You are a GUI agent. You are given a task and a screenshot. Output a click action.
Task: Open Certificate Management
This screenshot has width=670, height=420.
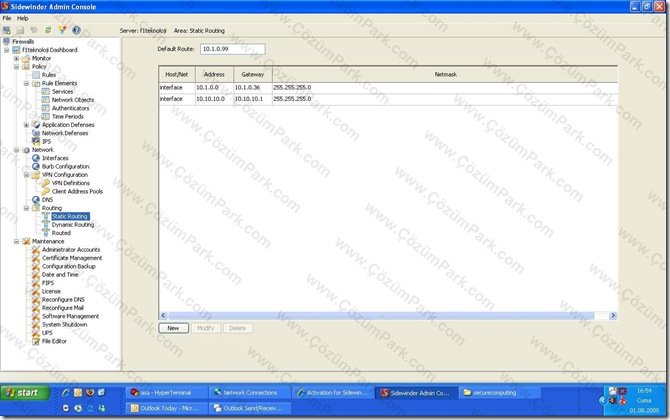tap(72, 258)
